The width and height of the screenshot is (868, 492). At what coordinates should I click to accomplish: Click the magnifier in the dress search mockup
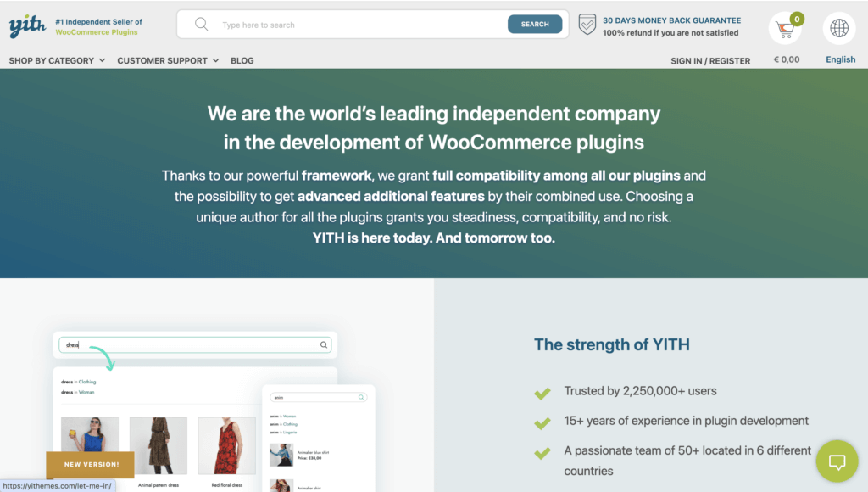(323, 345)
